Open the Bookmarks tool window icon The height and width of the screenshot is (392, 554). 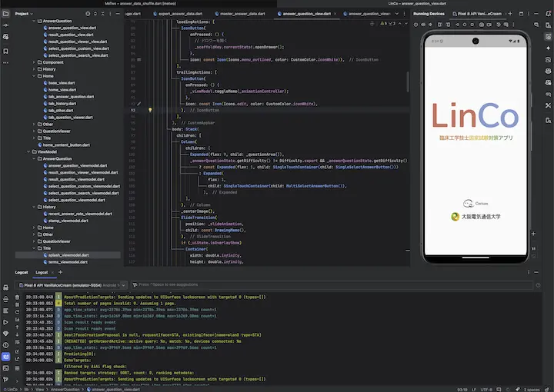coord(5,51)
